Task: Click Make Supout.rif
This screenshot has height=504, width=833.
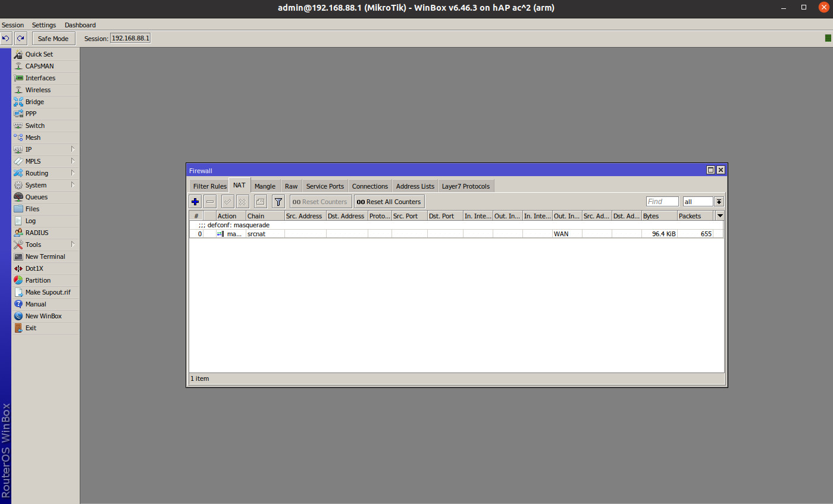Action: tap(45, 292)
